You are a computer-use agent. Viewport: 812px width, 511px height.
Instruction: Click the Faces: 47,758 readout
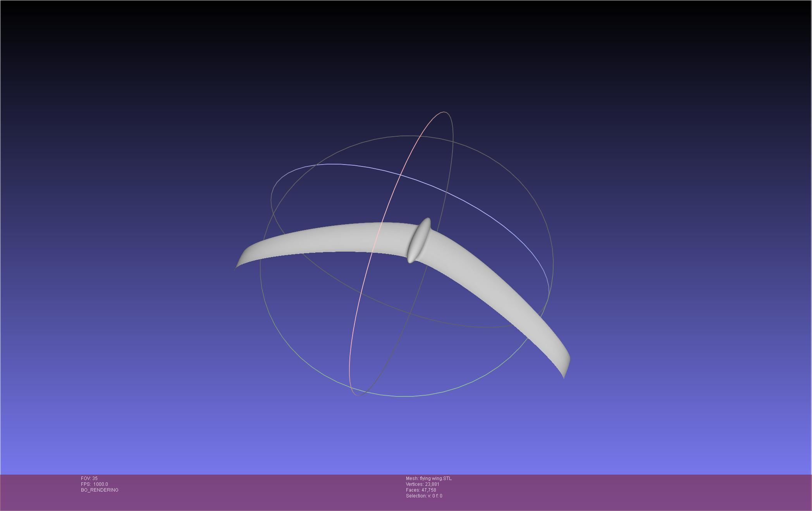(x=421, y=490)
